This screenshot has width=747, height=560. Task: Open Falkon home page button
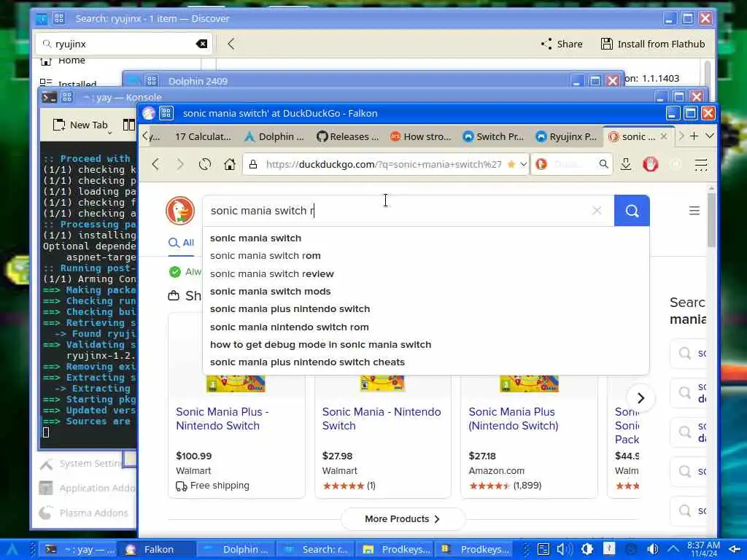[x=230, y=164]
